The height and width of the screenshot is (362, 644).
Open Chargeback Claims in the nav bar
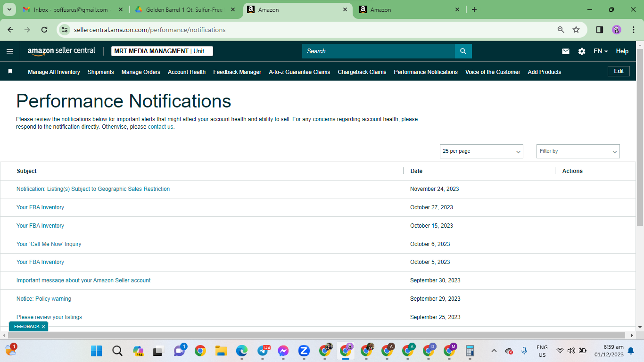tap(362, 72)
